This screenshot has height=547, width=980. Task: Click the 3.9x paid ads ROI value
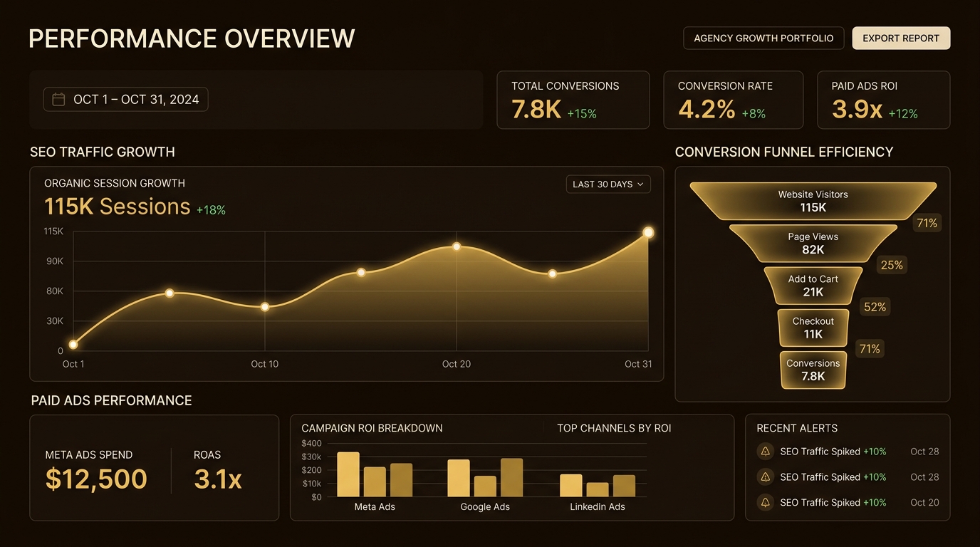pyautogui.click(x=857, y=110)
